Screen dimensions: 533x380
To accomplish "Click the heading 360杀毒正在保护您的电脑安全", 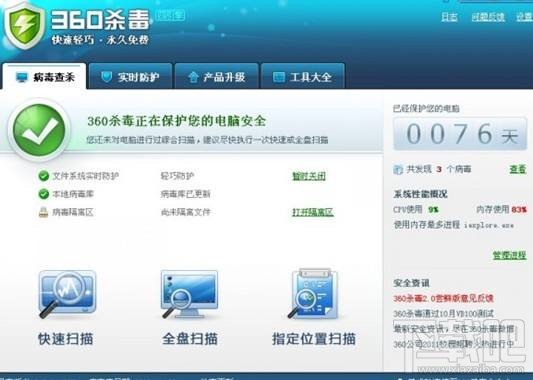I will 176,121.
